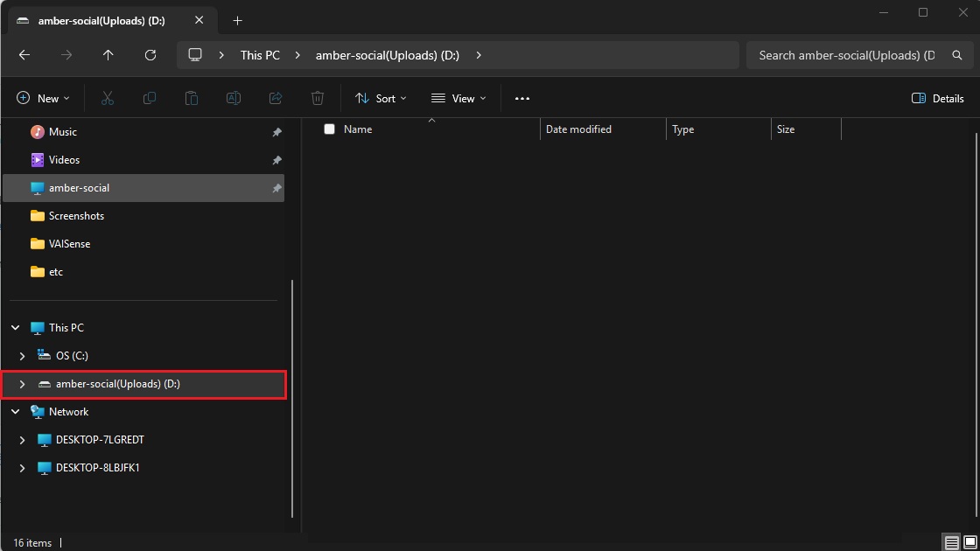The image size is (980, 551).
Task: Click the Delete trash can icon
Action: (x=318, y=98)
